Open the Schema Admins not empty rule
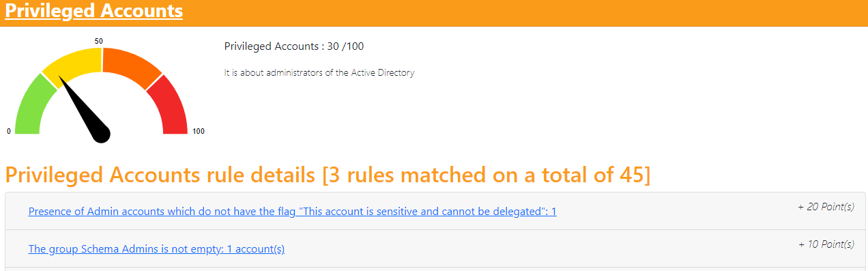Viewport: 868px width, 271px height. pyautogui.click(x=156, y=249)
